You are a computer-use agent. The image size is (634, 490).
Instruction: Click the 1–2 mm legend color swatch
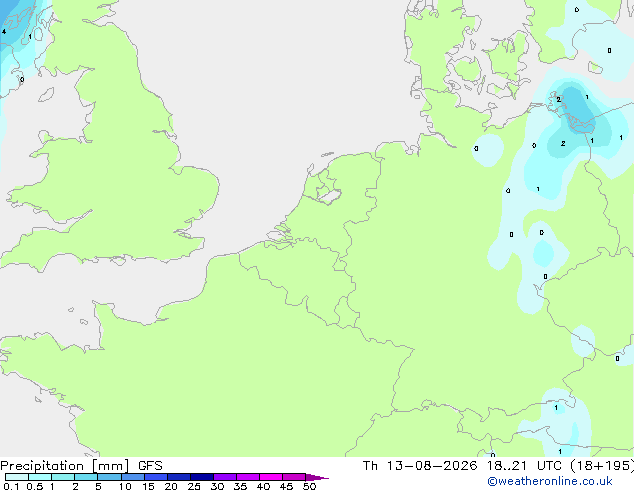(x=63, y=477)
